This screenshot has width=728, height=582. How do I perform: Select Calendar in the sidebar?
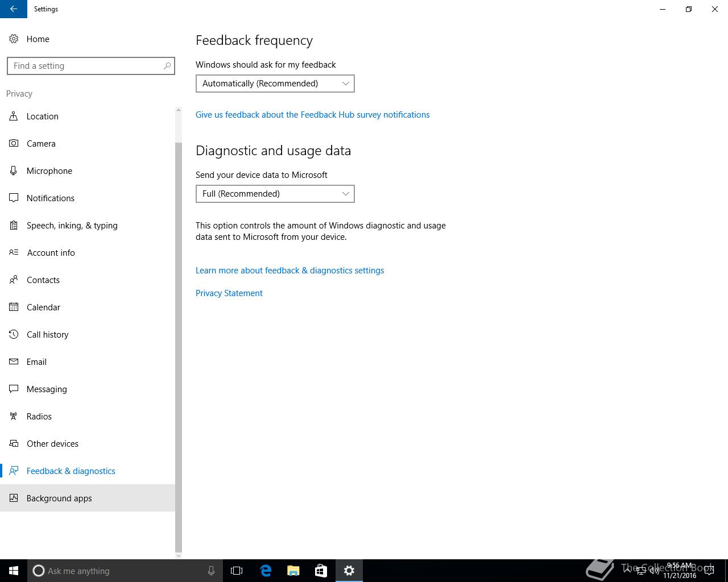click(88, 307)
